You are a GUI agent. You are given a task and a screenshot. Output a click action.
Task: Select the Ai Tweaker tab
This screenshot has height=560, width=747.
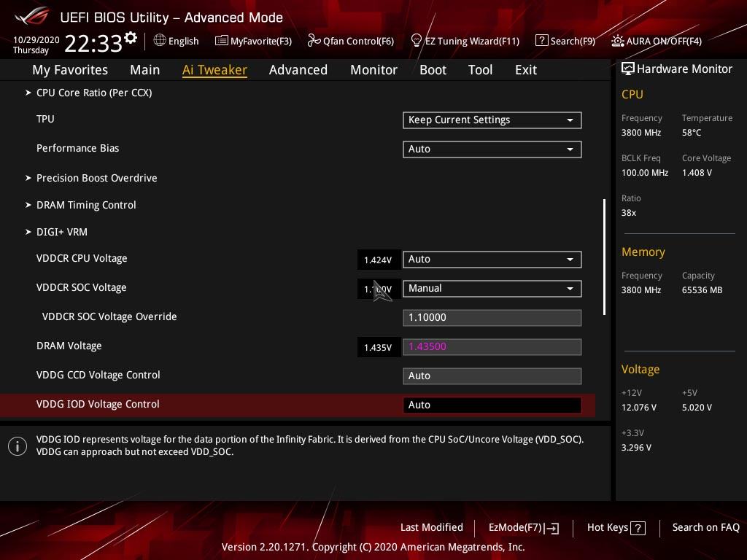214,70
